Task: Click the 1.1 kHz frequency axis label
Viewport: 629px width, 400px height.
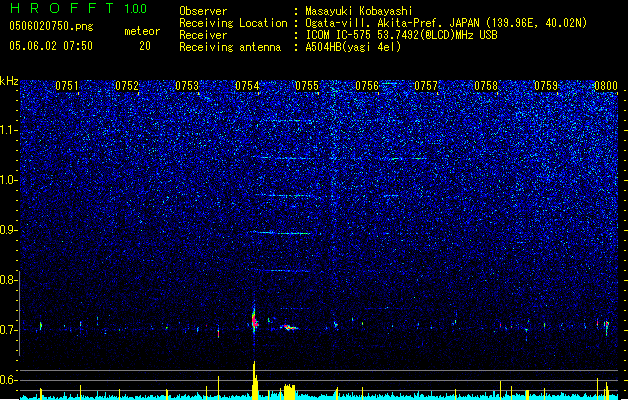Action: pos(8,130)
